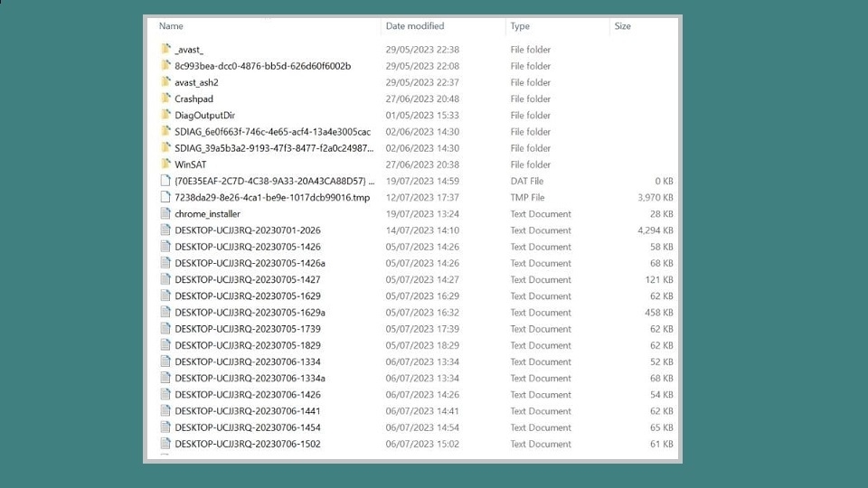Click the WinSAT folder name
The width and height of the screenshot is (868, 488).
[x=191, y=164]
